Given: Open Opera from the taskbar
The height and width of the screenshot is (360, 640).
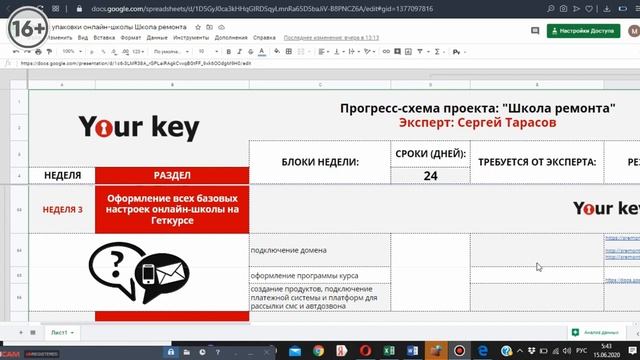Looking at the screenshot, I should coord(365,351).
